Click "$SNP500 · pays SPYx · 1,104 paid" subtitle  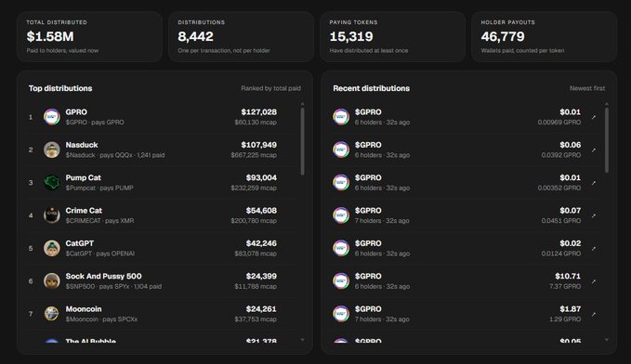pos(113,287)
